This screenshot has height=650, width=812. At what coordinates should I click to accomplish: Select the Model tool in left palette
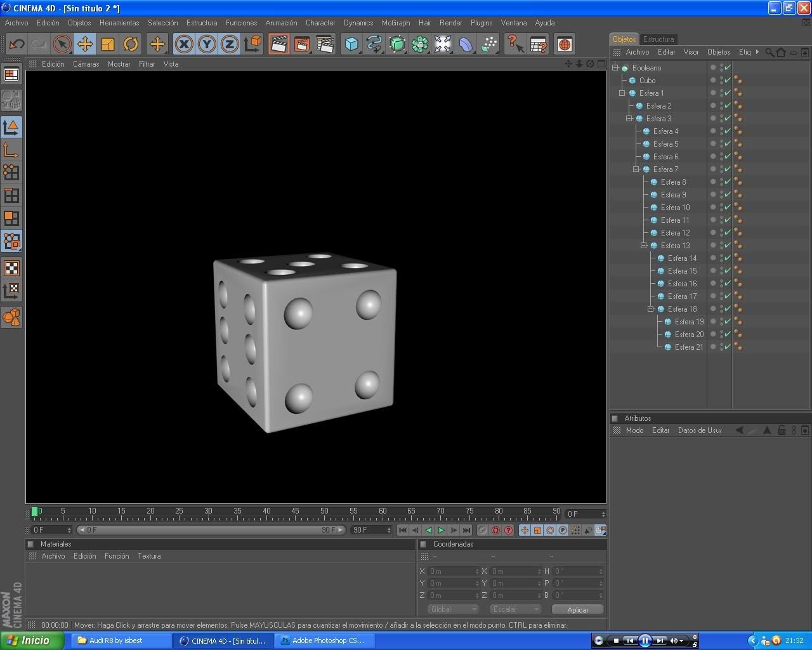tap(11, 127)
